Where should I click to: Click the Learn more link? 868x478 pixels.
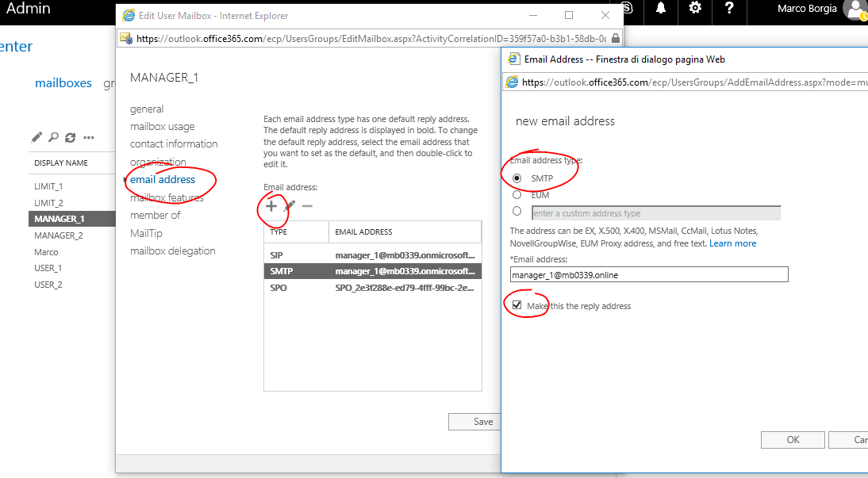tap(732, 243)
